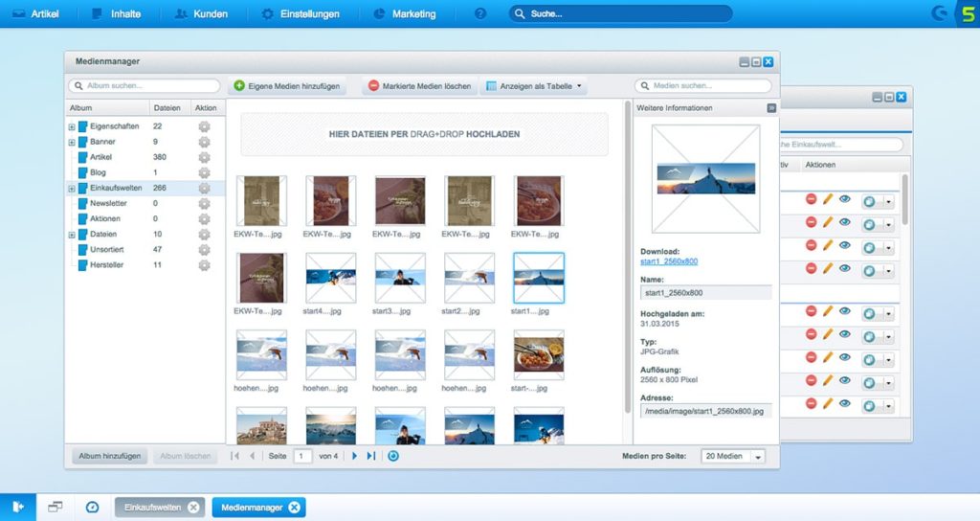Open the Medien pro Seite dropdown
The height and width of the screenshot is (521, 980).
pyautogui.click(x=732, y=456)
